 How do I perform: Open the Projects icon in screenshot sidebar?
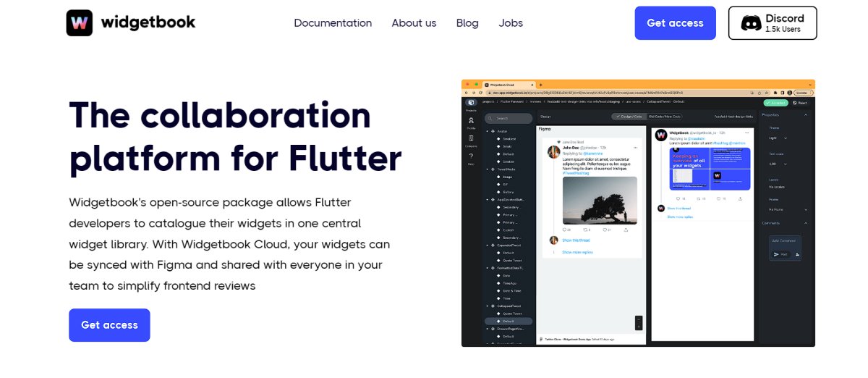point(471,103)
